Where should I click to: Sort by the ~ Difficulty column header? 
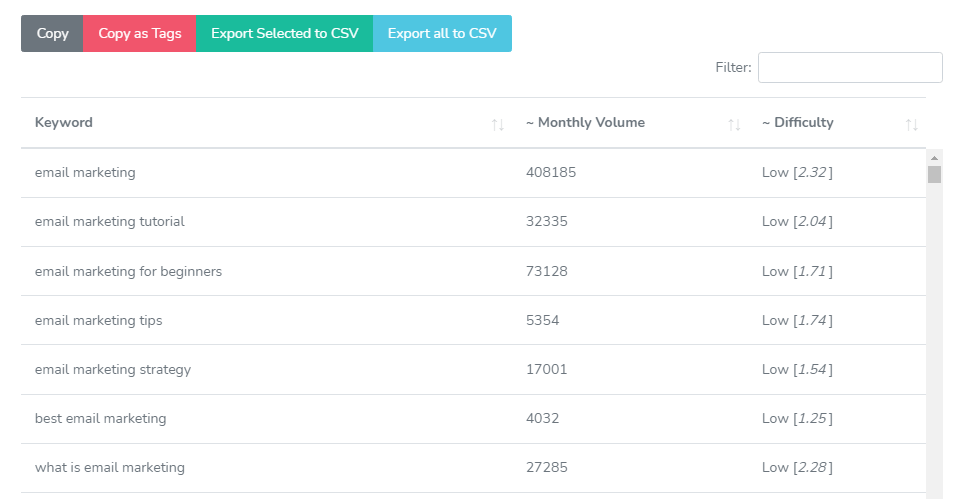click(x=797, y=122)
